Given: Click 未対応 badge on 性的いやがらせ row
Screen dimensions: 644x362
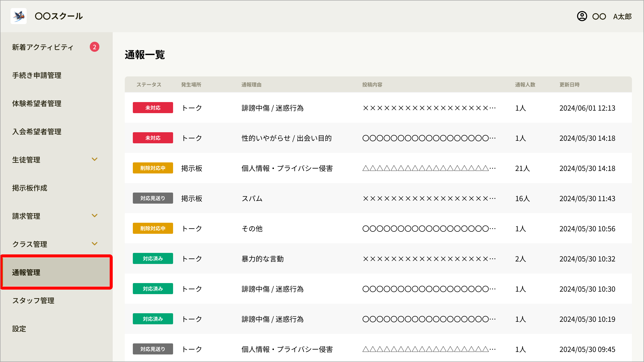Looking at the screenshot, I should (x=153, y=138).
